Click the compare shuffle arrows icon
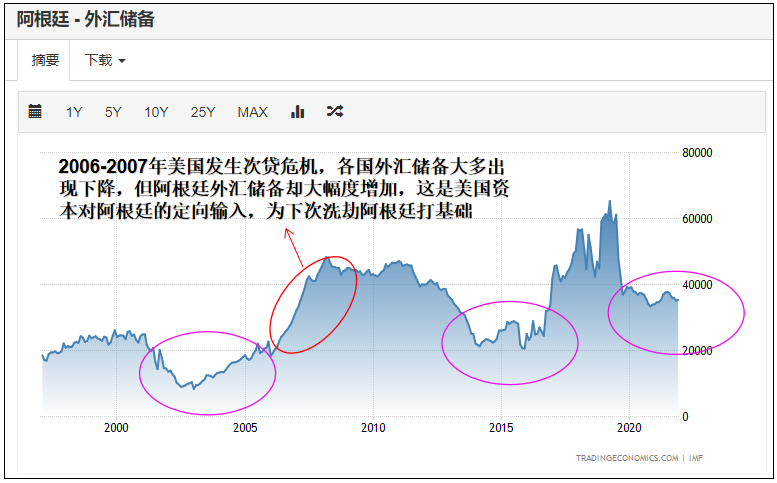The width and height of the screenshot is (777, 483). pos(335,112)
